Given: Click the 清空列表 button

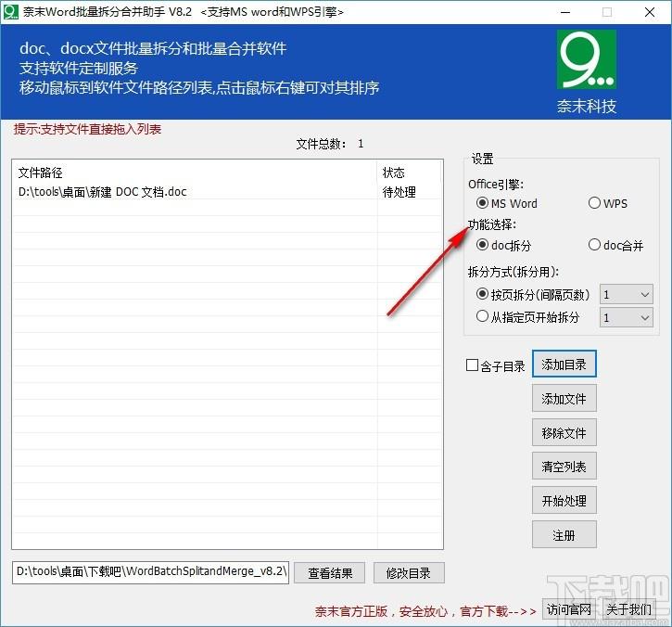Looking at the screenshot, I should (564, 467).
